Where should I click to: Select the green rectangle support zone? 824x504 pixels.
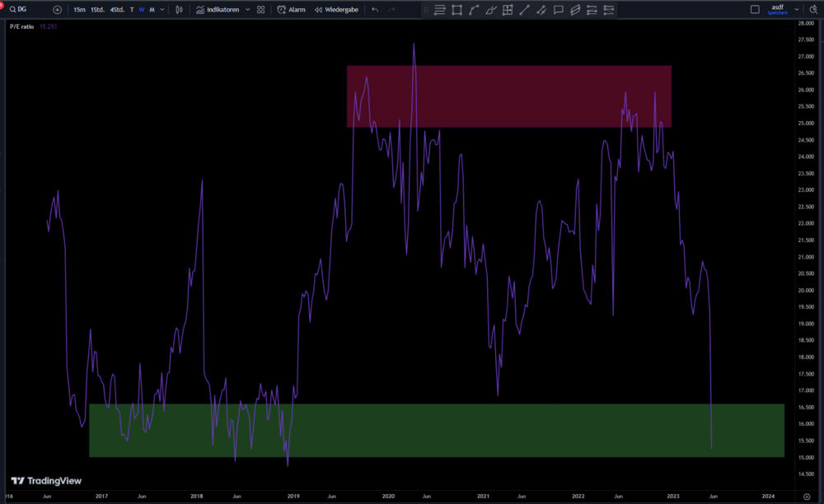437,431
